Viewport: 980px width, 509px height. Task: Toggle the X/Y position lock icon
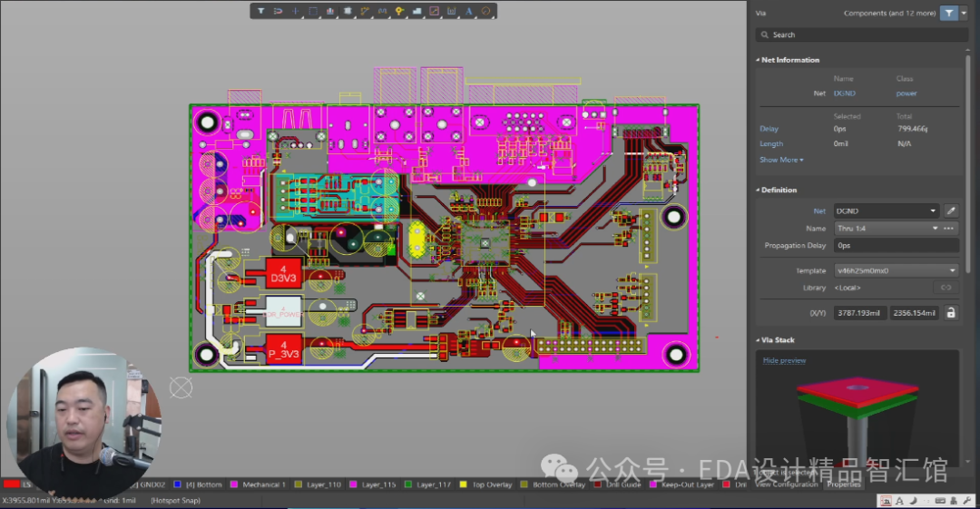[951, 312]
